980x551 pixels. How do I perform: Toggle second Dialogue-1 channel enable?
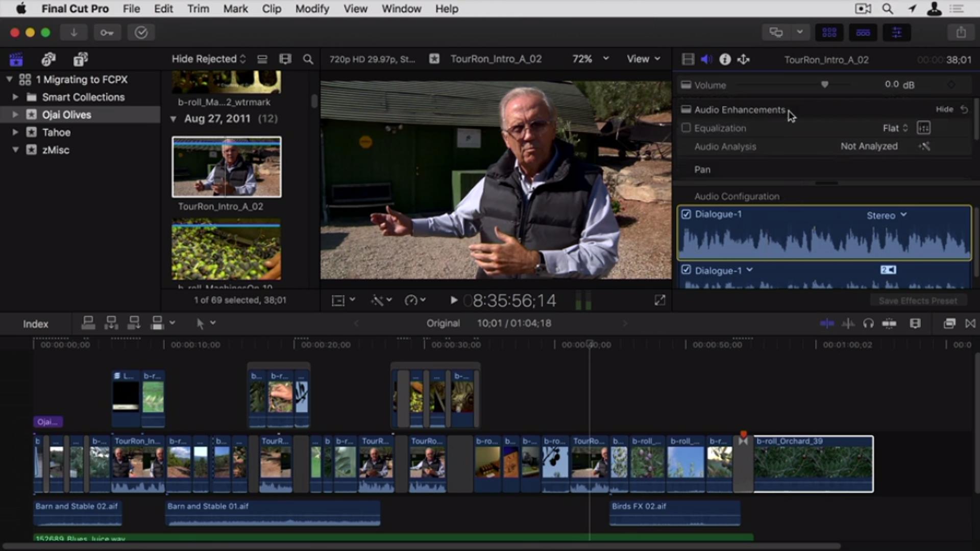[687, 270]
